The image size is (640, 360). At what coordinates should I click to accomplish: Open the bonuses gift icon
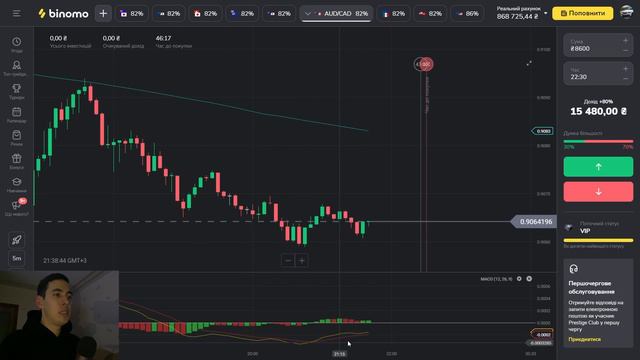click(x=17, y=158)
